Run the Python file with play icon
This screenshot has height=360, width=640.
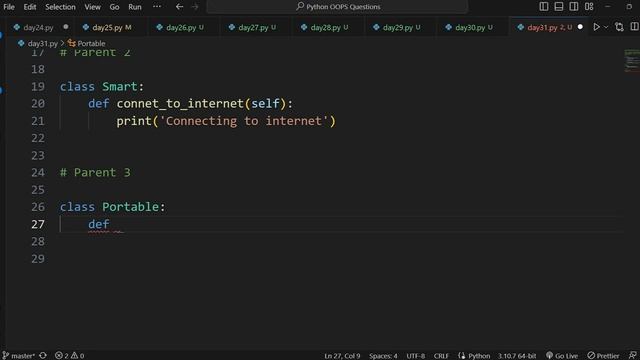pos(596,27)
